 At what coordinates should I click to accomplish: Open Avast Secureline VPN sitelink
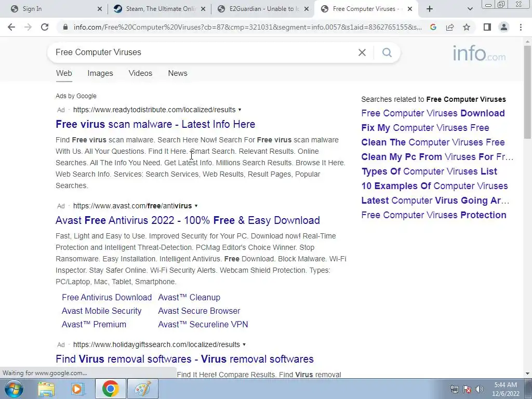tap(203, 325)
